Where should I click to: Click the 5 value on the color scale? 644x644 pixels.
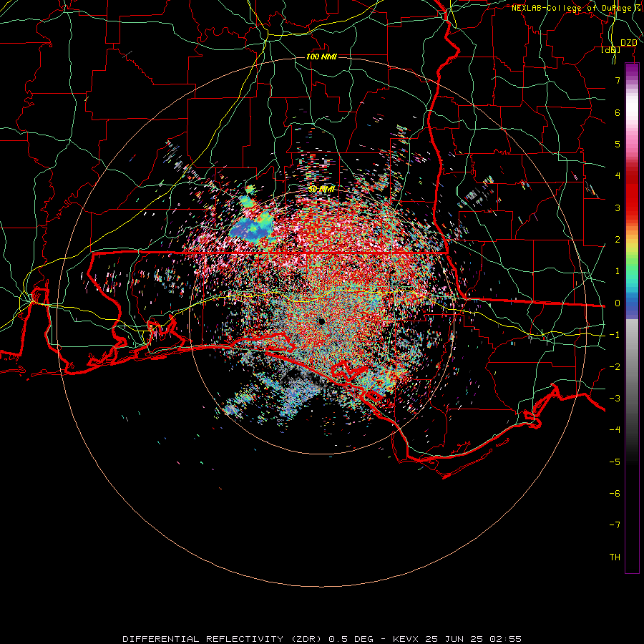click(618, 144)
